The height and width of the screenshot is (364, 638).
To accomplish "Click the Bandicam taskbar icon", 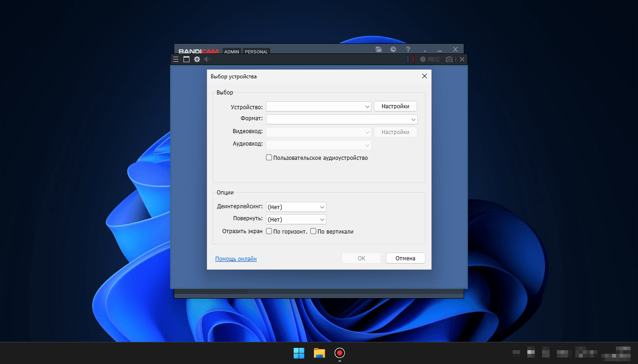I will coord(340,353).
